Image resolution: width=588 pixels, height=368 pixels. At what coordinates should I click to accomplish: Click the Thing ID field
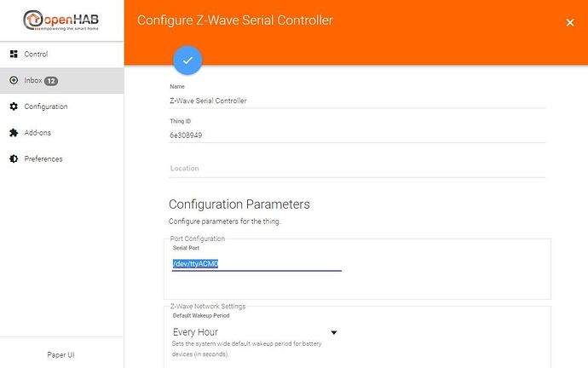356,135
